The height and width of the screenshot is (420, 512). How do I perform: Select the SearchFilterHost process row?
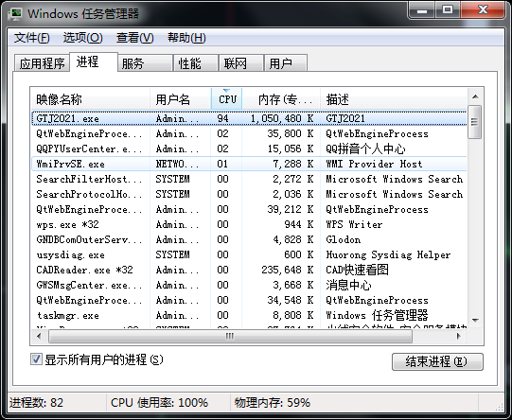coord(249,179)
